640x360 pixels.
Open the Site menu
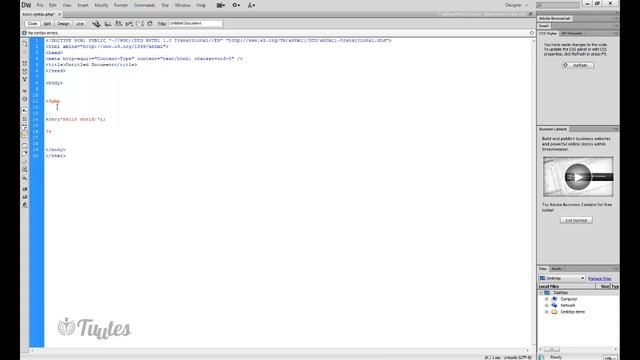click(165, 5)
